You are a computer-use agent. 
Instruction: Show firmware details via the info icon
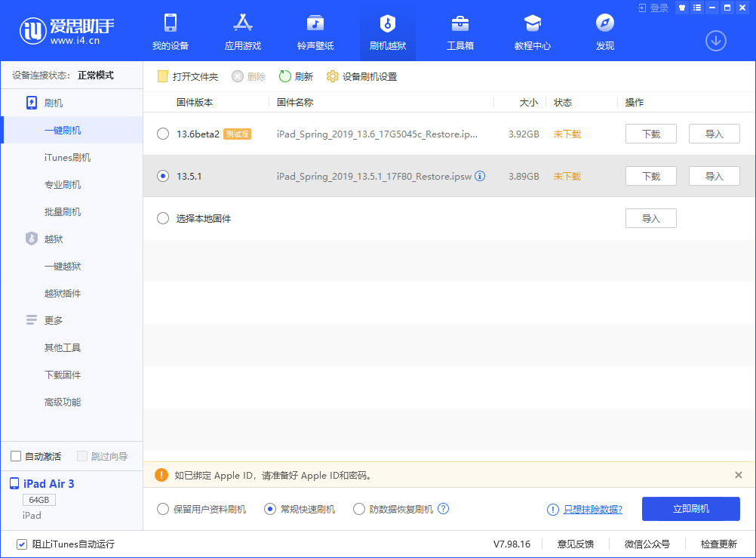click(x=480, y=176)
